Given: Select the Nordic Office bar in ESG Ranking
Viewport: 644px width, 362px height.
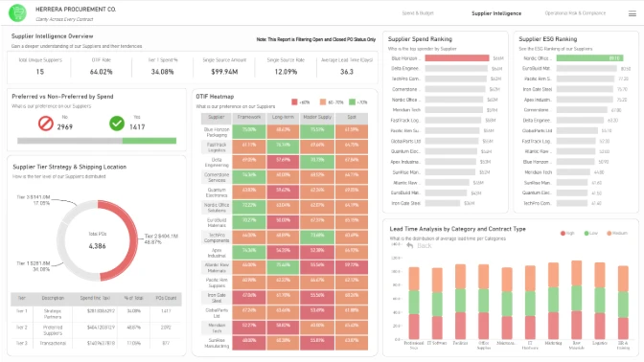Looking at the screenshot, I should coord(589,58).
